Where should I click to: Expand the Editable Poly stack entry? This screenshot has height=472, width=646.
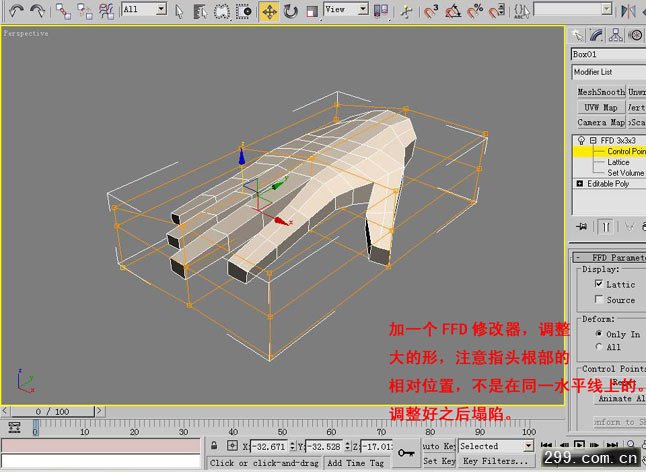coord(580,184)
